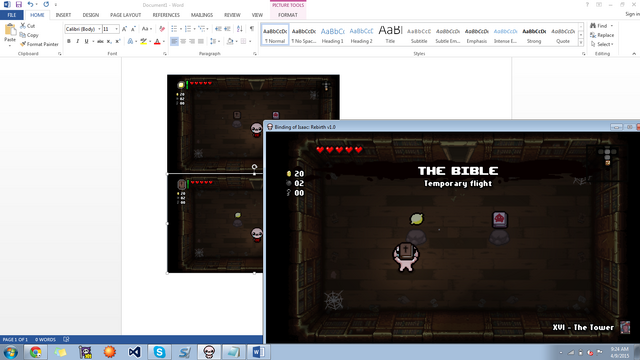Screen dimensions: 640x360
Task: Open the Picture Tools FORMAT tab
Action: (x=288, y=15)
